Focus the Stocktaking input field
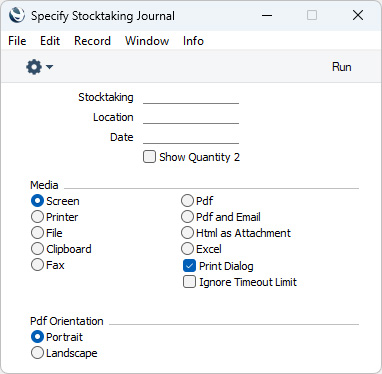 tap(191, 97)
